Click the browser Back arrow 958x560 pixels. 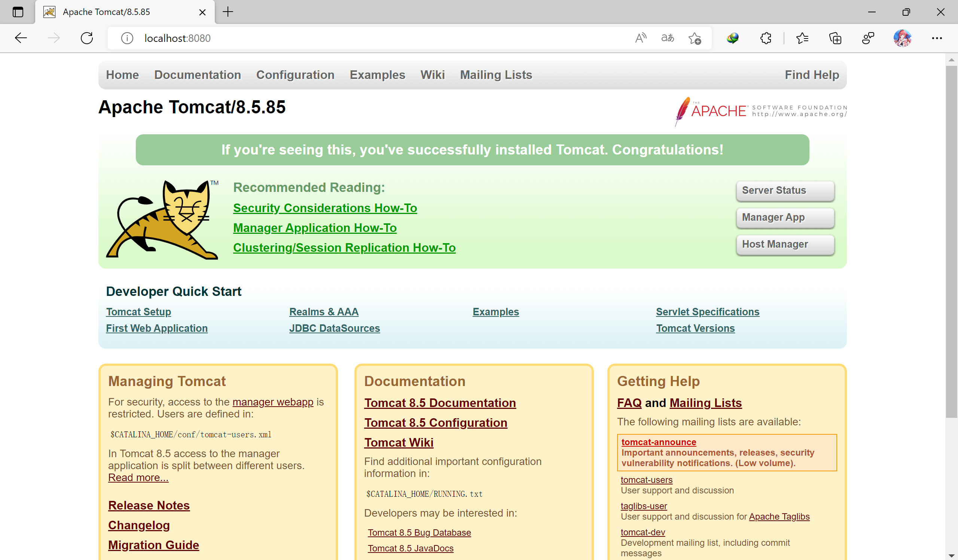pos(21,38)
